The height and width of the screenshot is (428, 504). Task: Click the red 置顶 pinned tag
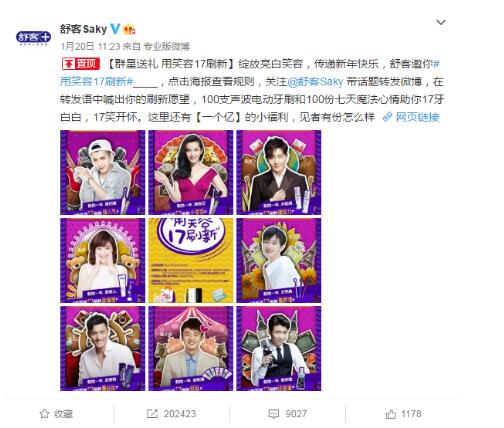tap(81, 64)
